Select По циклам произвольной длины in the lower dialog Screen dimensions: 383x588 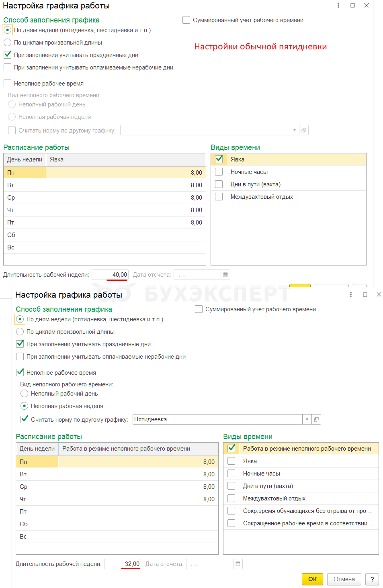click(20, 331)
